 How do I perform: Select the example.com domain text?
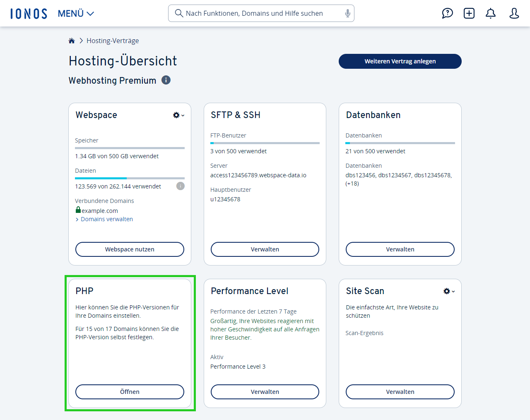pyautogui.click(x=100, y=211)
